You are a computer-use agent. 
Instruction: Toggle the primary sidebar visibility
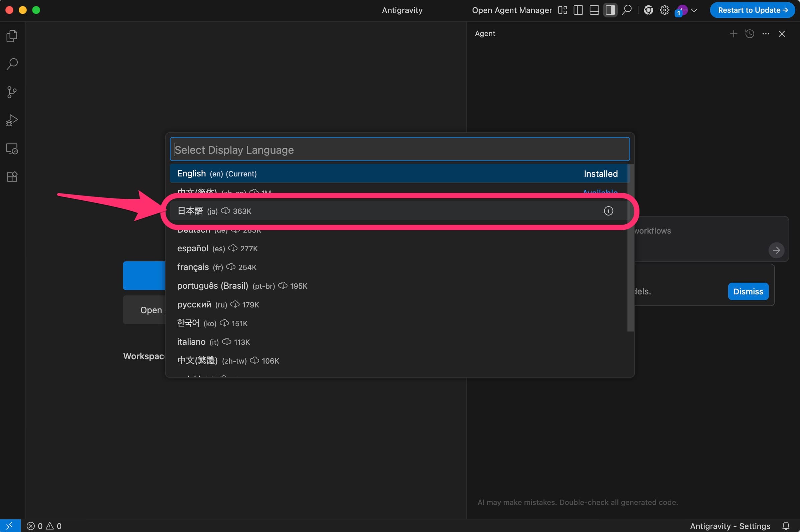pyautogui.click(x=578, y=10)
